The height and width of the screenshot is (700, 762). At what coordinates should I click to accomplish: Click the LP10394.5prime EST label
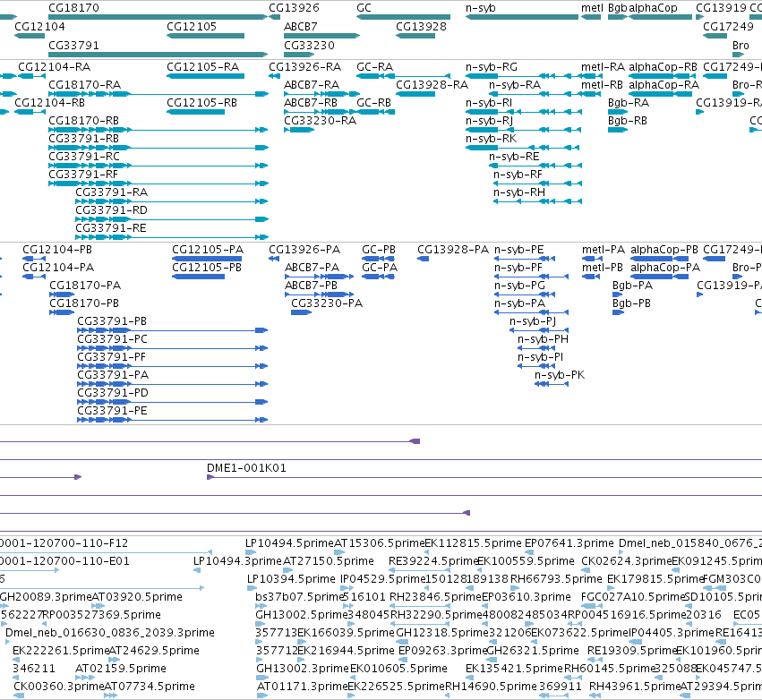[x=291, y=579]
